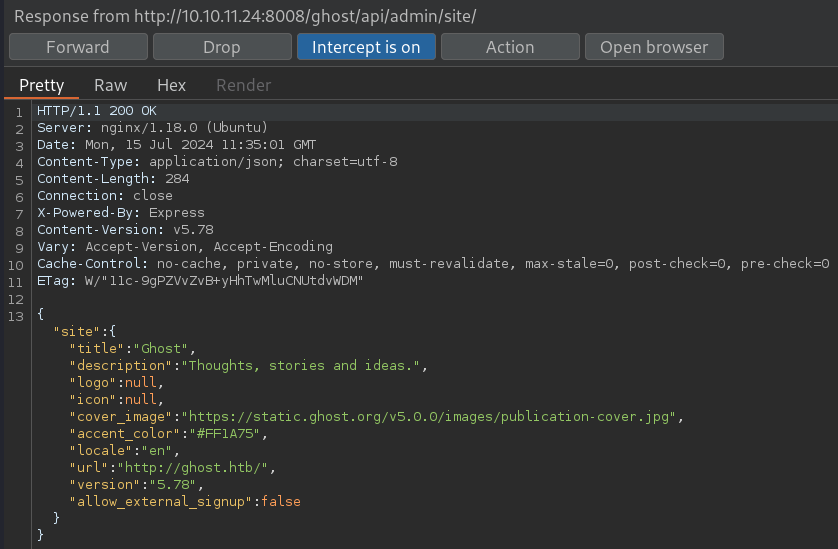This screenshot has height=549, width=838.
Task: Open the Action menu
Action: tap(510, 47)
